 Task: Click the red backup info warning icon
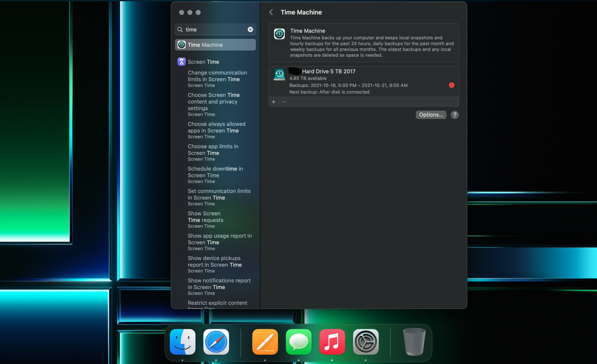[x=451, y=85]
